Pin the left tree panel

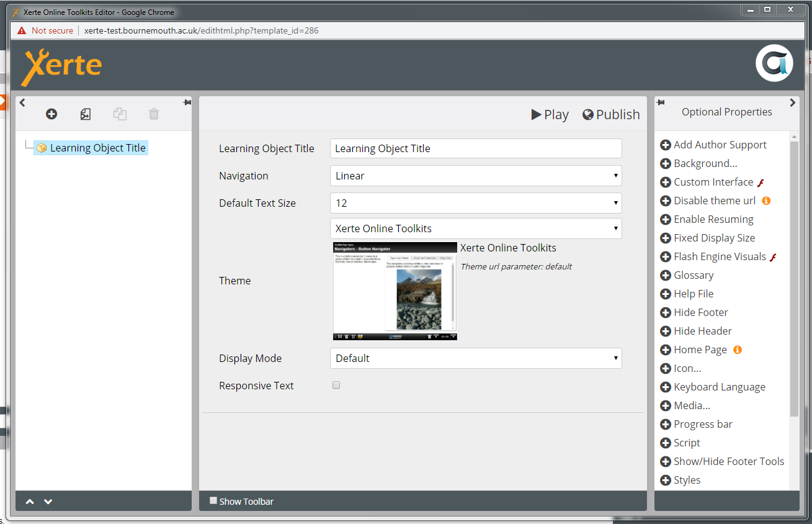point(187,102)
